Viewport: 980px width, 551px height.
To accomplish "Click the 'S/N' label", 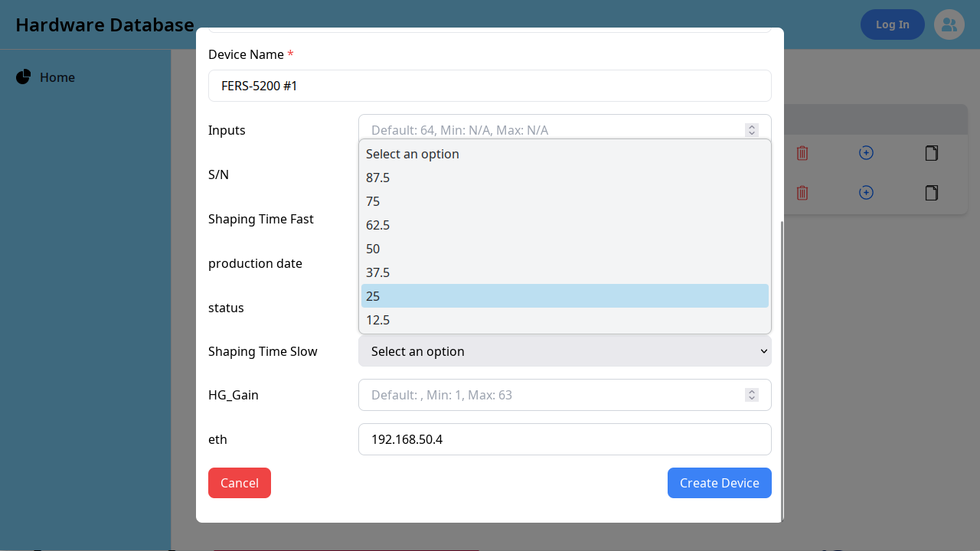I will (x=218, y=174).
